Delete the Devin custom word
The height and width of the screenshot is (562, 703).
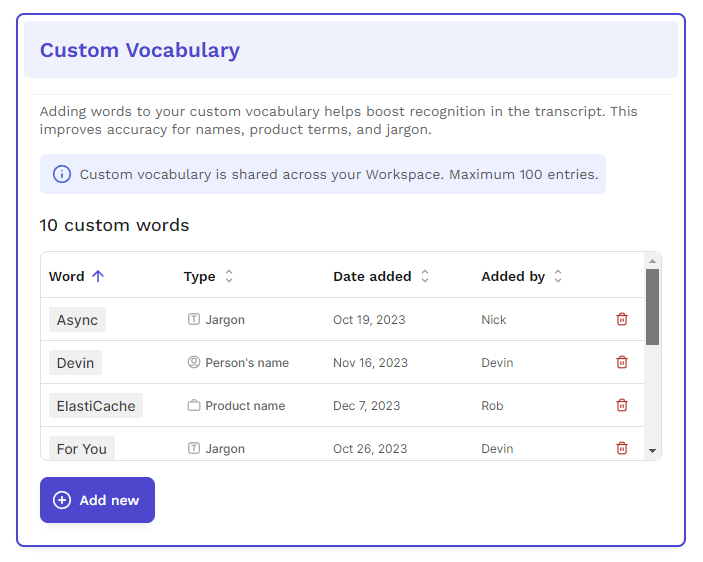pyautogui.click(x=621, y=362)
